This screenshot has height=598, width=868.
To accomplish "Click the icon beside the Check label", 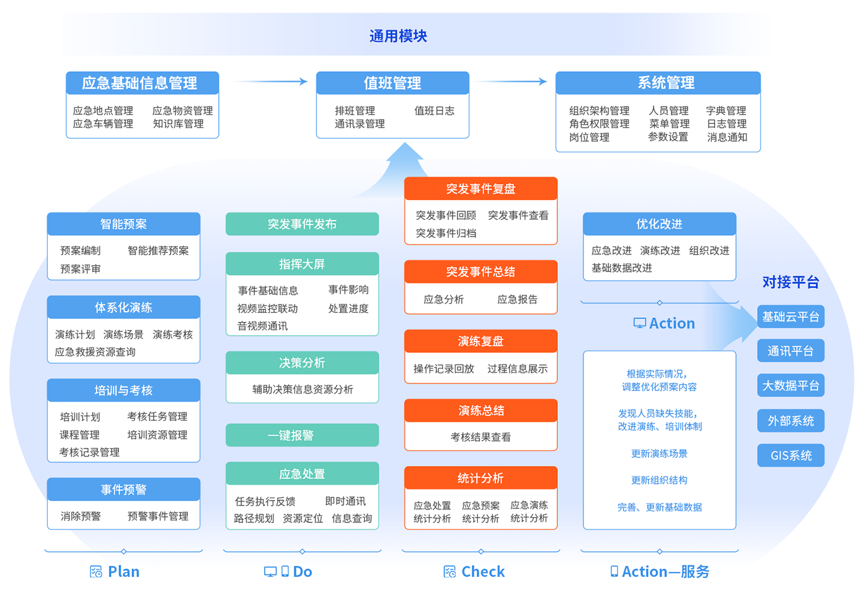I will click(x=449, y=572).
